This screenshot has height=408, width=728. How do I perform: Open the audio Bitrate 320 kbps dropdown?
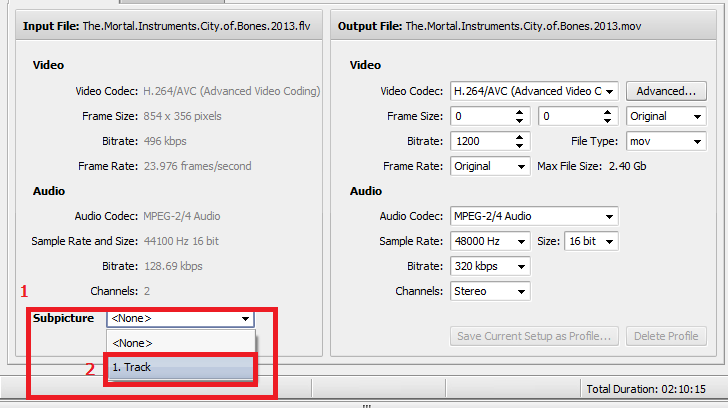(490, 266)
